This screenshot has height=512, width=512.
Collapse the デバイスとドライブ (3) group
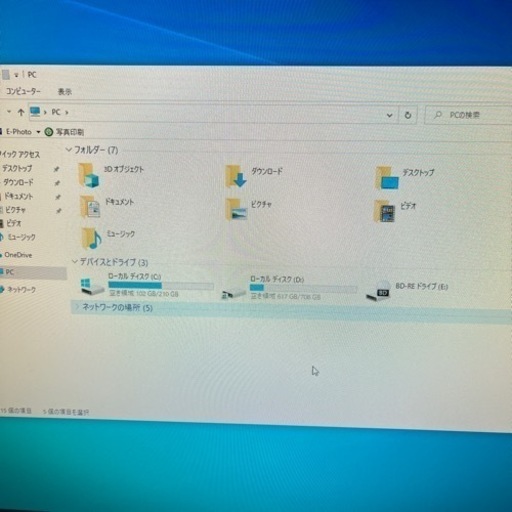tap(75, 262)
